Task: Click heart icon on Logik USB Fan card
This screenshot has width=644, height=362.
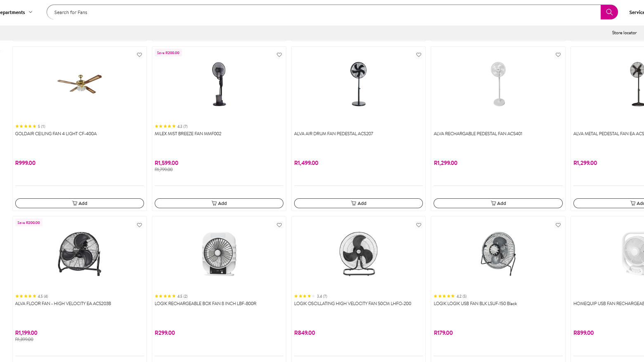Action: [558, 225]
